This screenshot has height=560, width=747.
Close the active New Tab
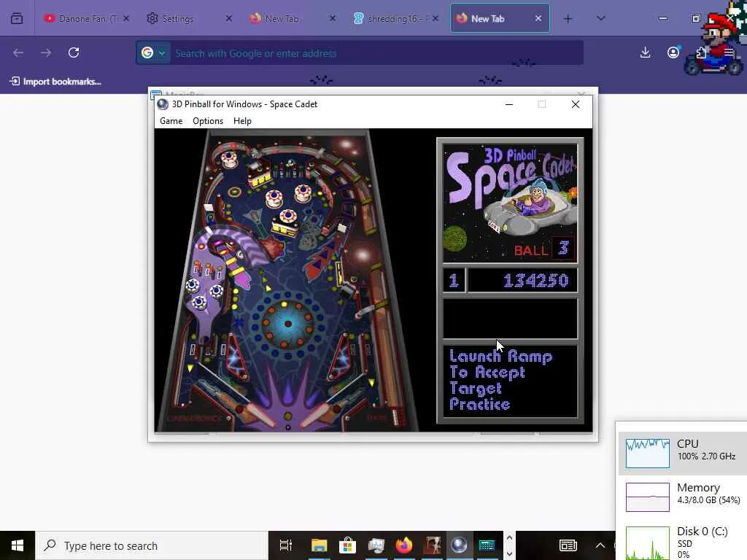point(538,18)
